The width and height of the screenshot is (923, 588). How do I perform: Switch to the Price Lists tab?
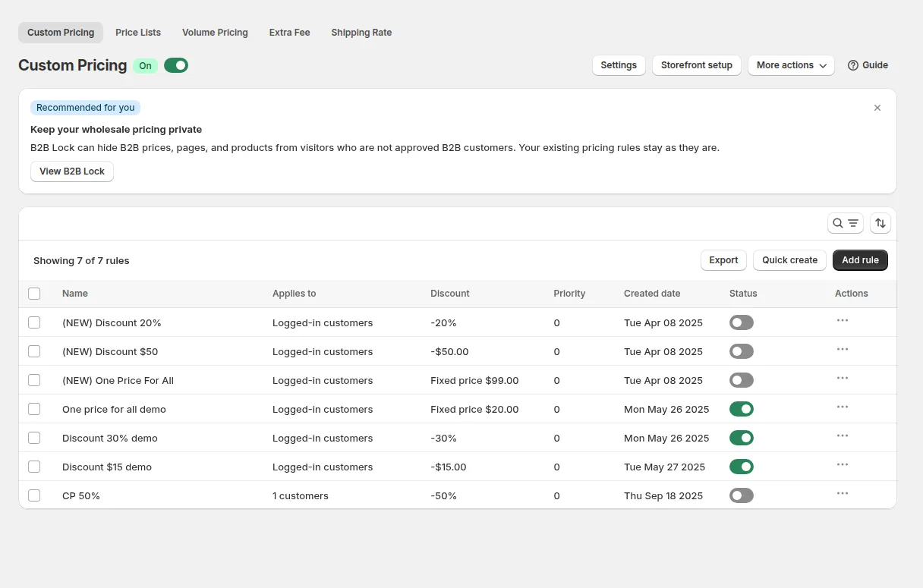[x=138, y=33]
